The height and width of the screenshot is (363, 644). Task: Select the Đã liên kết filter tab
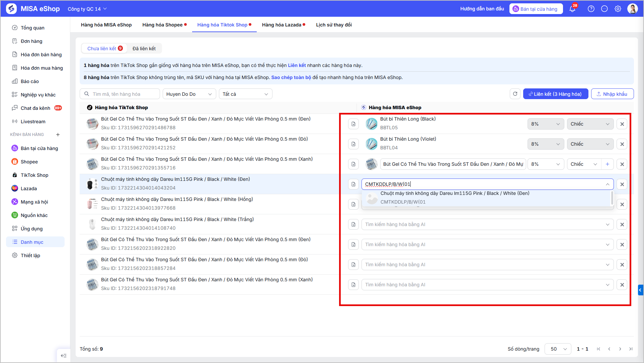pyautogui.click(x=144, y=49)
